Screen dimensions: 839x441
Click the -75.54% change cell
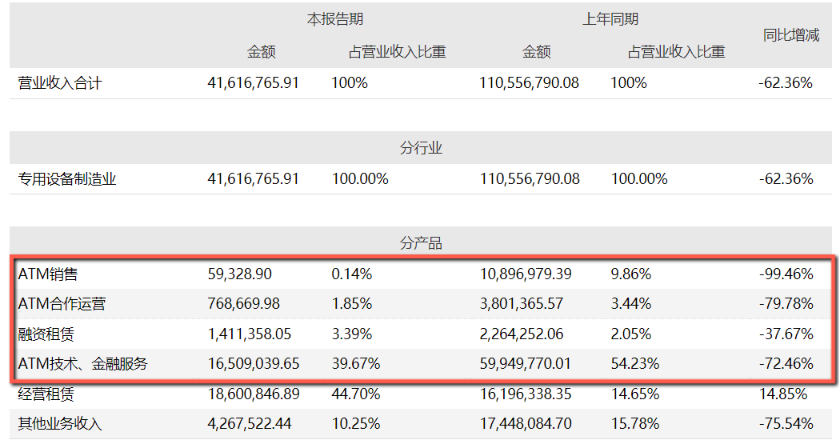(x=784, y=424)
